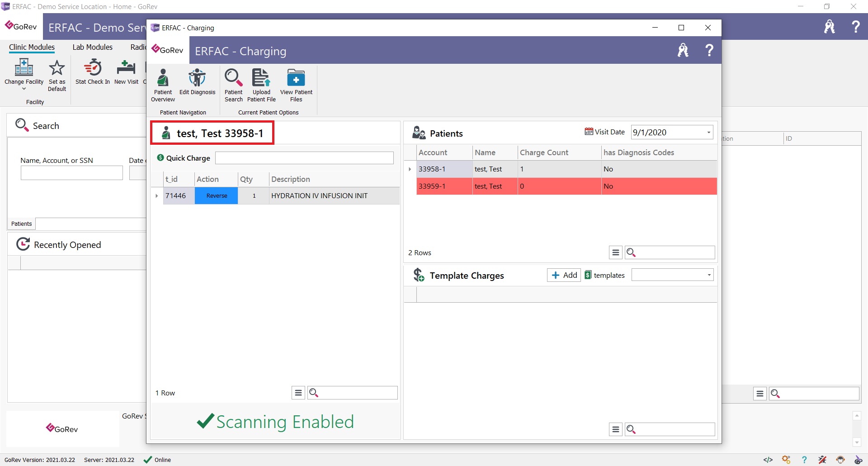Click the headset support icon in status bar
Viewport: 868px width, 466px height.
(840, 460)
